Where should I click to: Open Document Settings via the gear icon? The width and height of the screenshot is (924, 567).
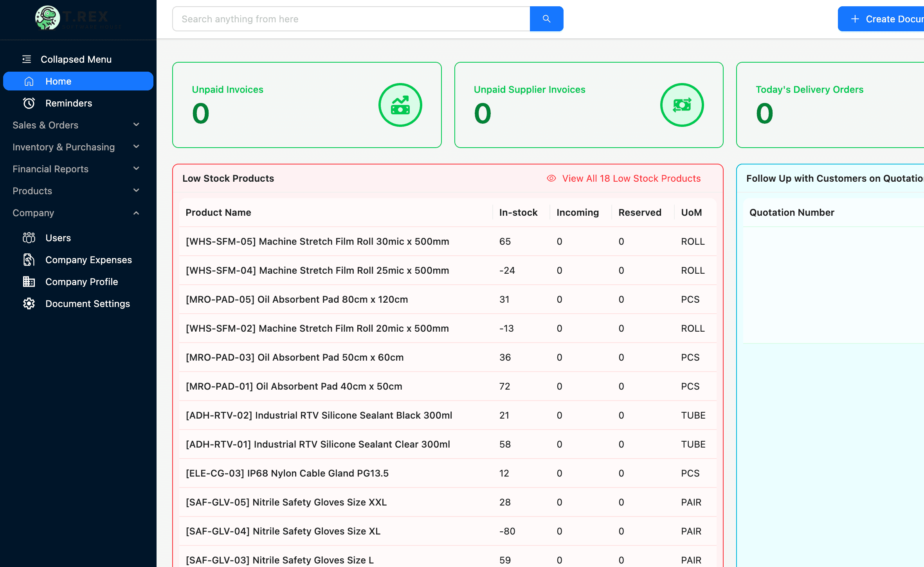[29, 303]
